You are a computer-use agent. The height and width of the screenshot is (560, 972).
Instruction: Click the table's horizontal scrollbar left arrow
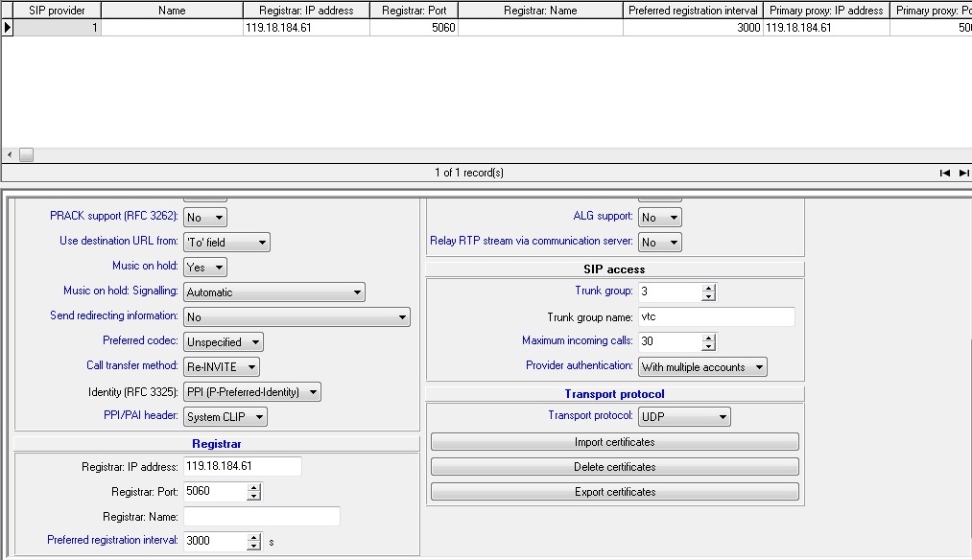coord(10,154)
